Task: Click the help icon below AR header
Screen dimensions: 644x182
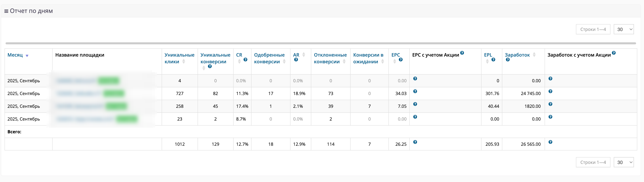Action: pos(296,60)
